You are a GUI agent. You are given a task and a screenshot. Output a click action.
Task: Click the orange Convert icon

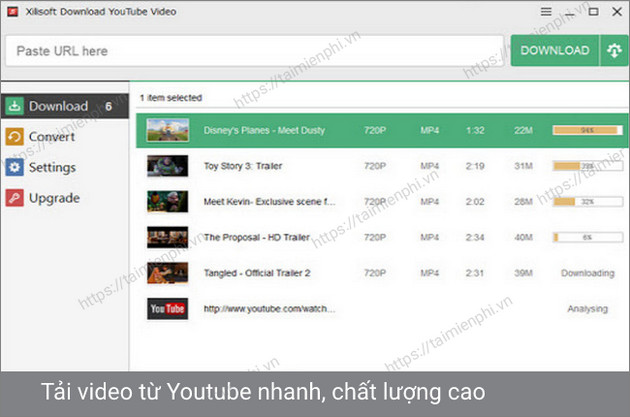[x=14, y=137]
